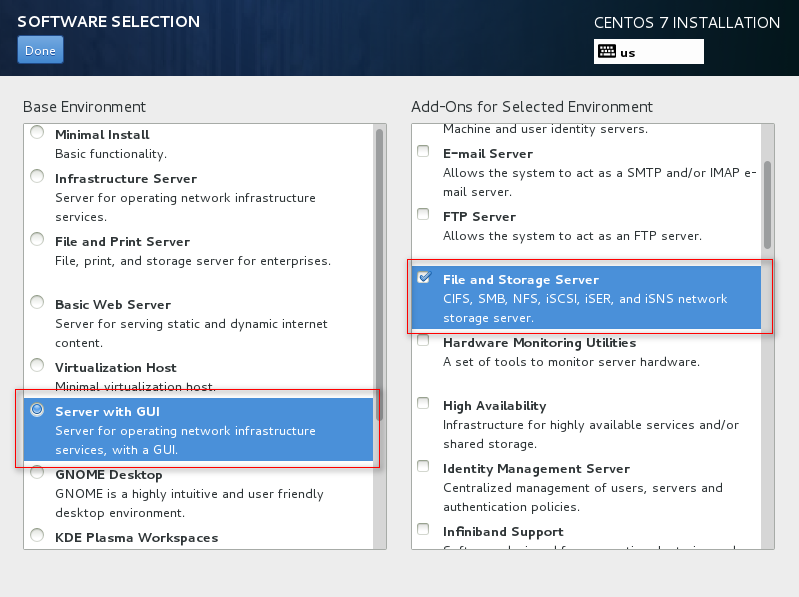The width and height of the screenshot is (799, 597).
Task: Click the 'Minimal Install' label text
Action: click(102, 134)
